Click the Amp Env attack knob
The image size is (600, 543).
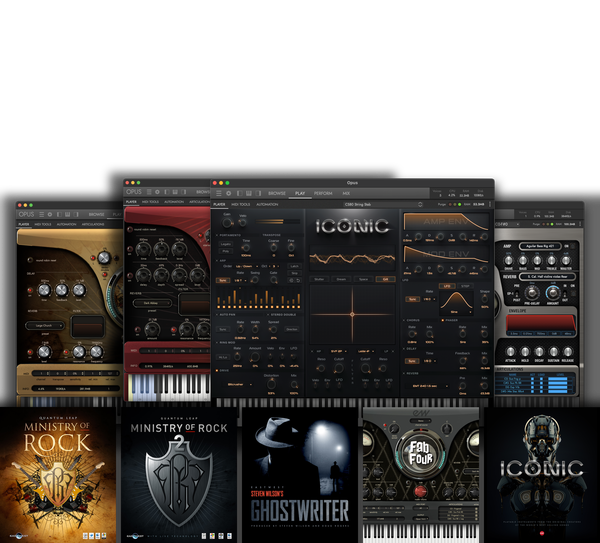pos(418,236)
